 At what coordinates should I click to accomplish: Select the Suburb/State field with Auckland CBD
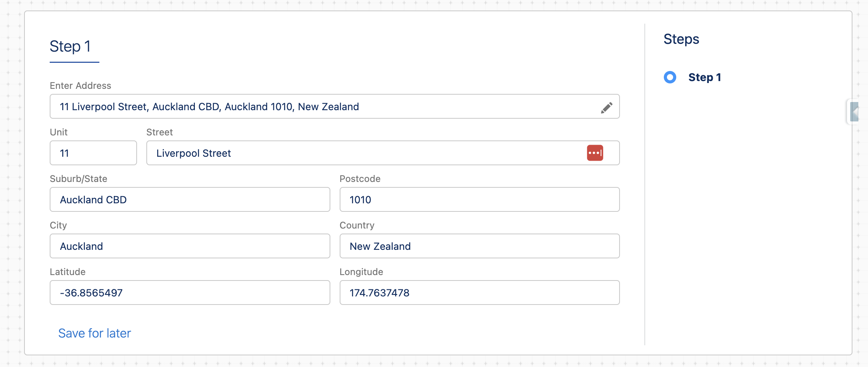190,199
